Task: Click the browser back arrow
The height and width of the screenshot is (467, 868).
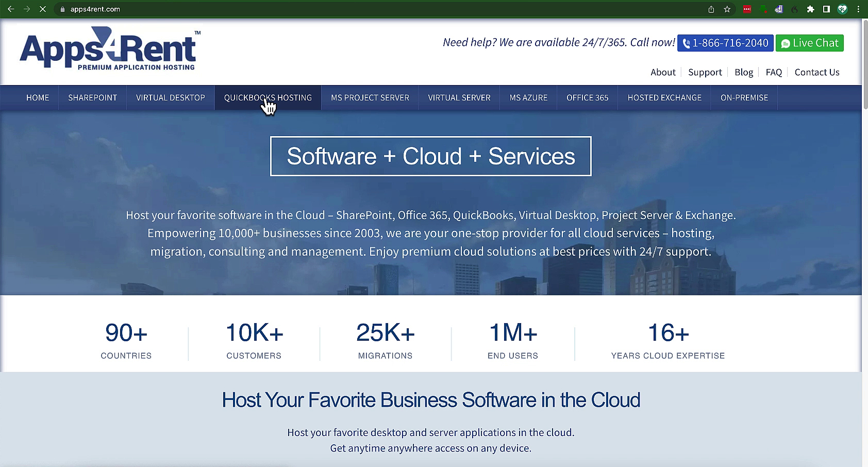Action: [10, 9]
